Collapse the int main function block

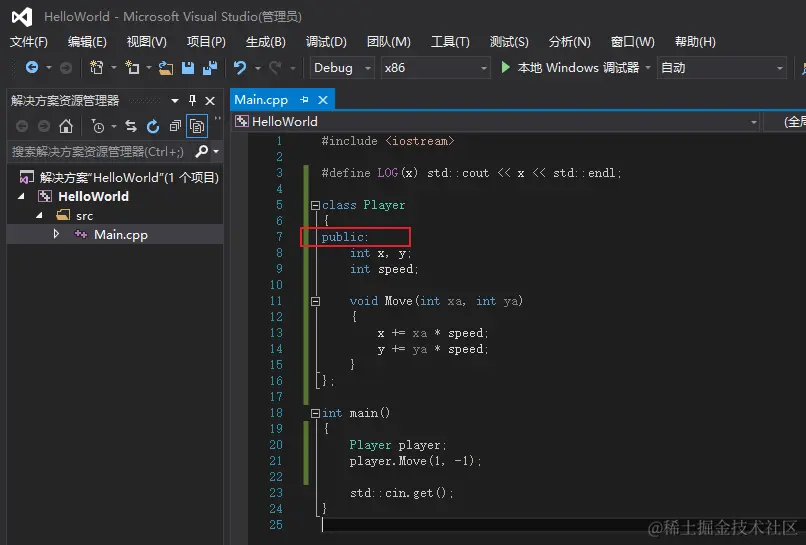tap(315, 413)
